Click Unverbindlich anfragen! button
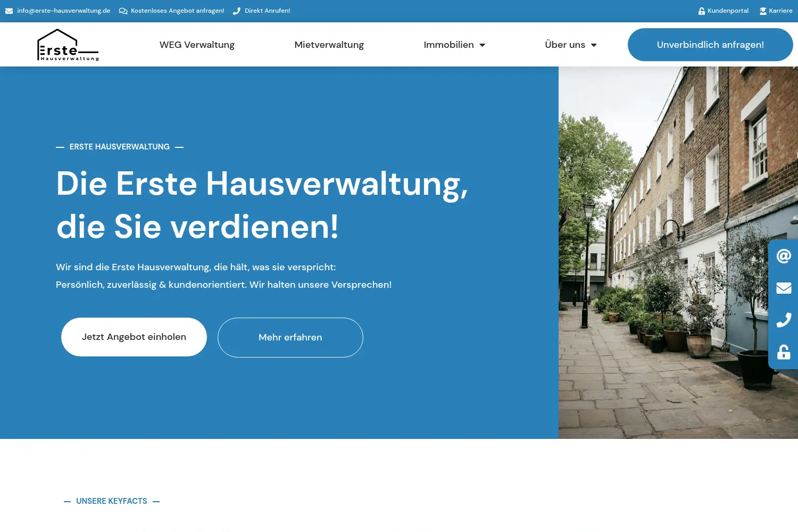This screenshot has height=532, width=798. coord(710,45)
